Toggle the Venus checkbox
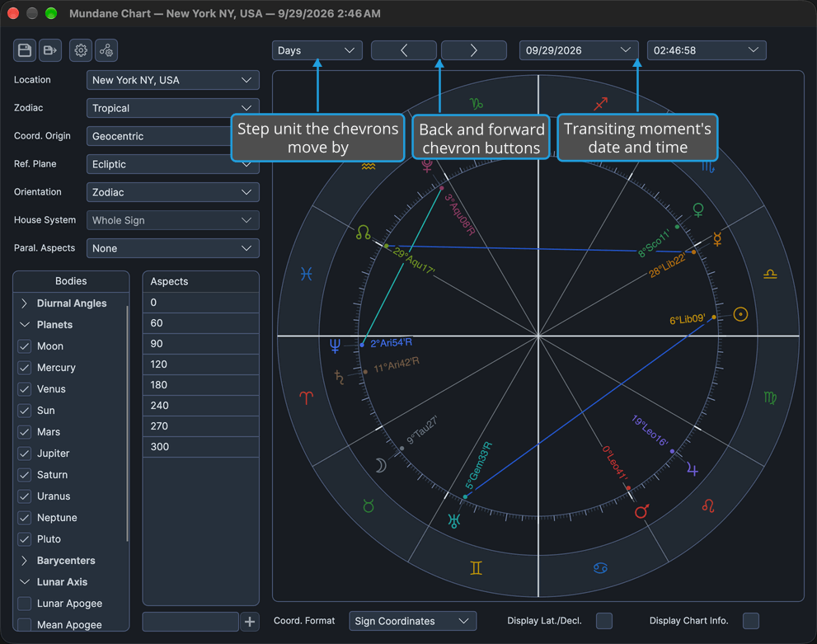 coord(25,388)
